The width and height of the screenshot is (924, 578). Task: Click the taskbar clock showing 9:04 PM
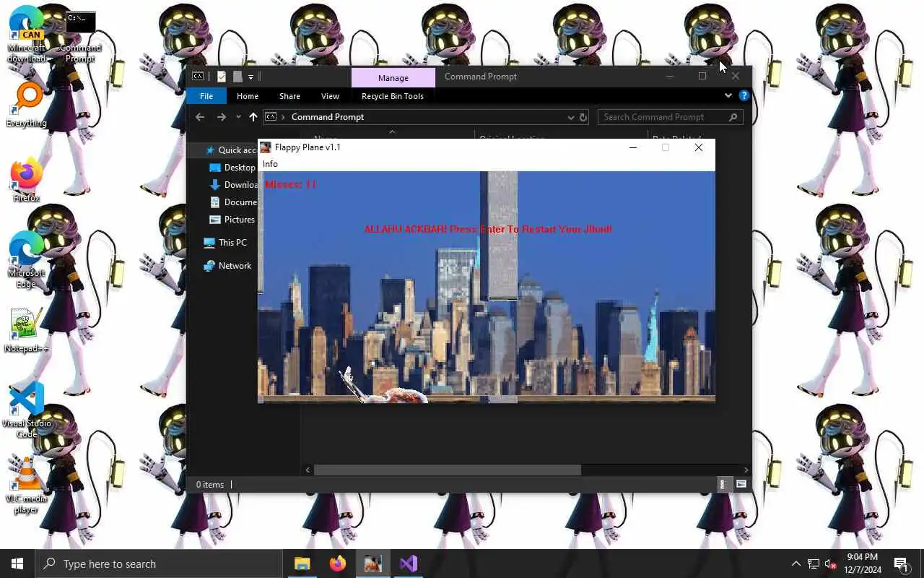tap(863, 564)
